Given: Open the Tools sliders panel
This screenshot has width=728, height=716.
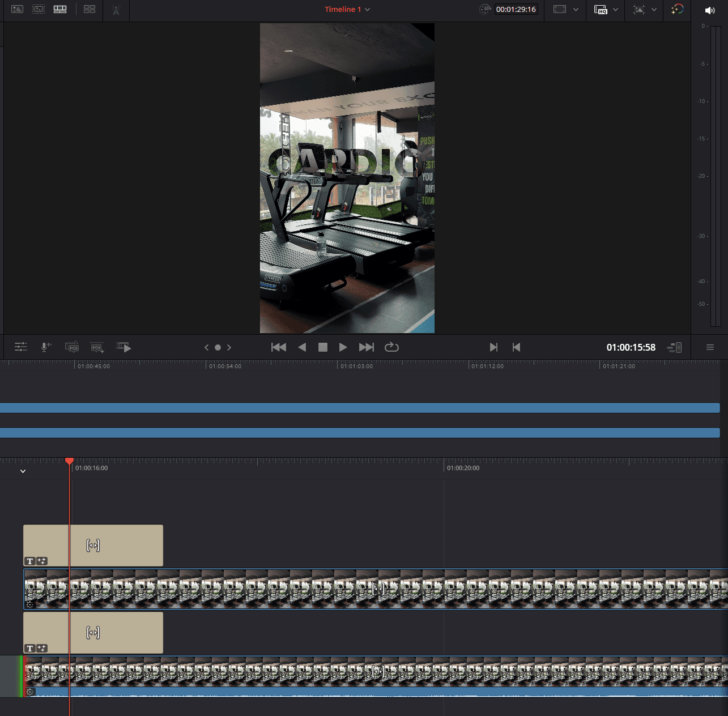Looking at the screenshot, I should pyautogui.click(x=21, y=347).
